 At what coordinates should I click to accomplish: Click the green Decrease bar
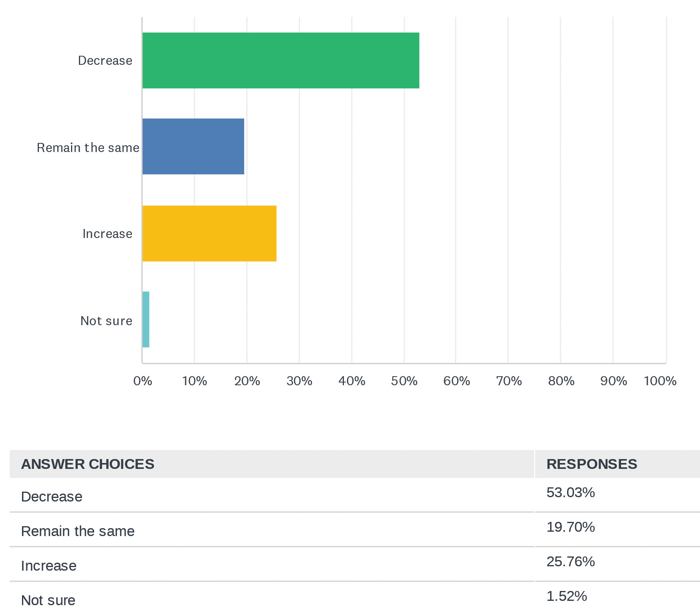(x=281, y=60)
